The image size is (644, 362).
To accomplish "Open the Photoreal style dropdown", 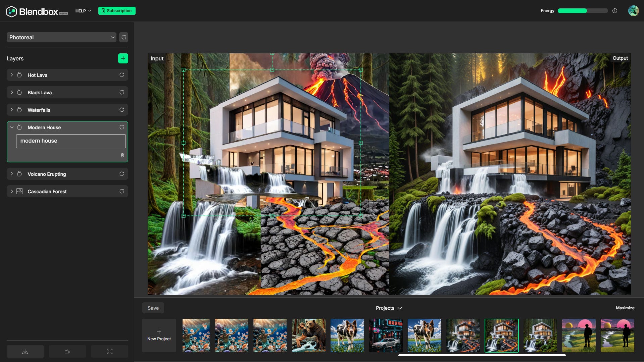I will point(61,37).
